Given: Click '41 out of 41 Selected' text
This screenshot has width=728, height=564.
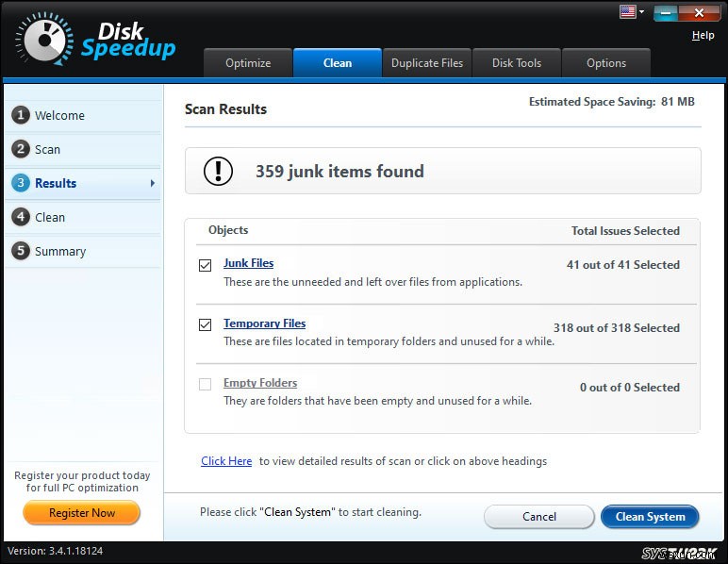Looking at the screenshot, I should [623, 265].
